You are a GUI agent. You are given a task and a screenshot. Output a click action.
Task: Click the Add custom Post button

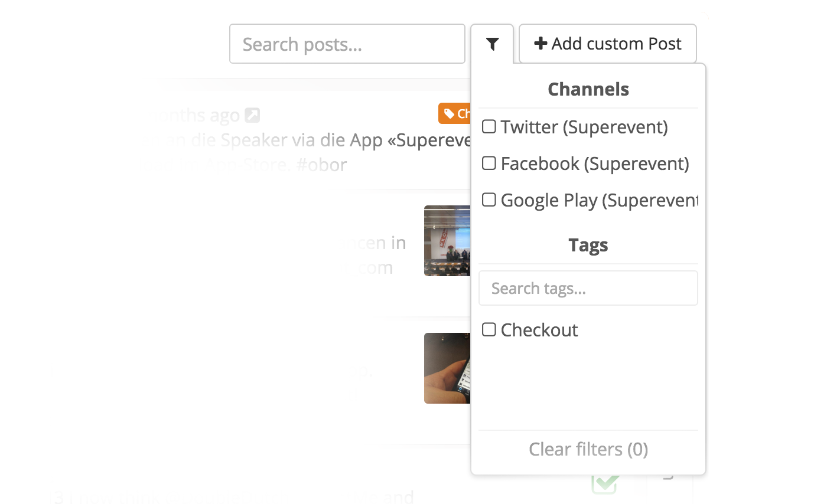point(608,44)
